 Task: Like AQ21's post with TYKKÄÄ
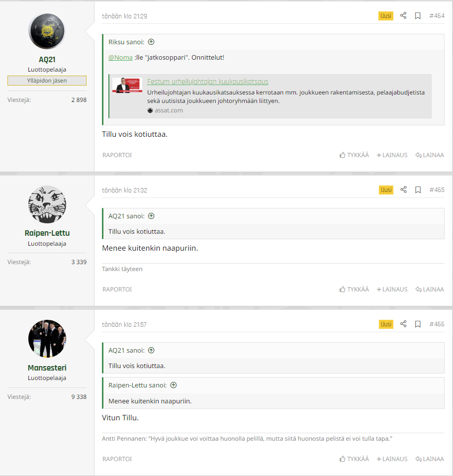(354, 155)
